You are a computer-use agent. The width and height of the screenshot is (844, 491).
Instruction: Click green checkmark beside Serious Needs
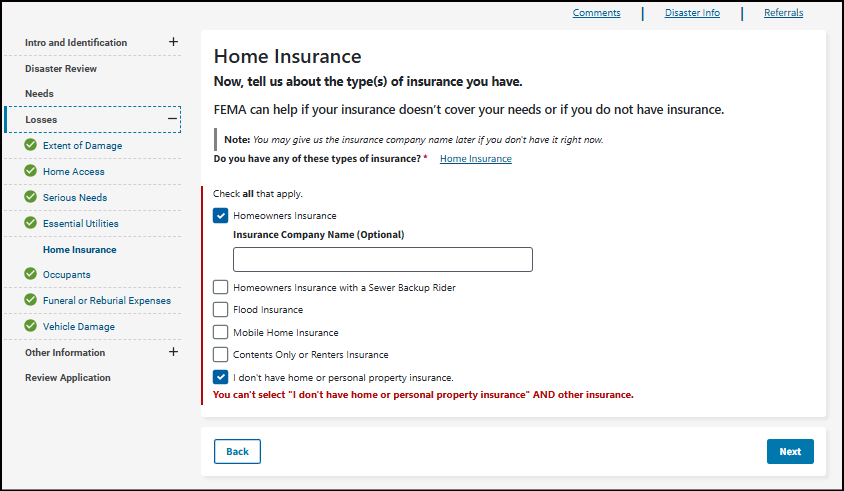point(31,198)
